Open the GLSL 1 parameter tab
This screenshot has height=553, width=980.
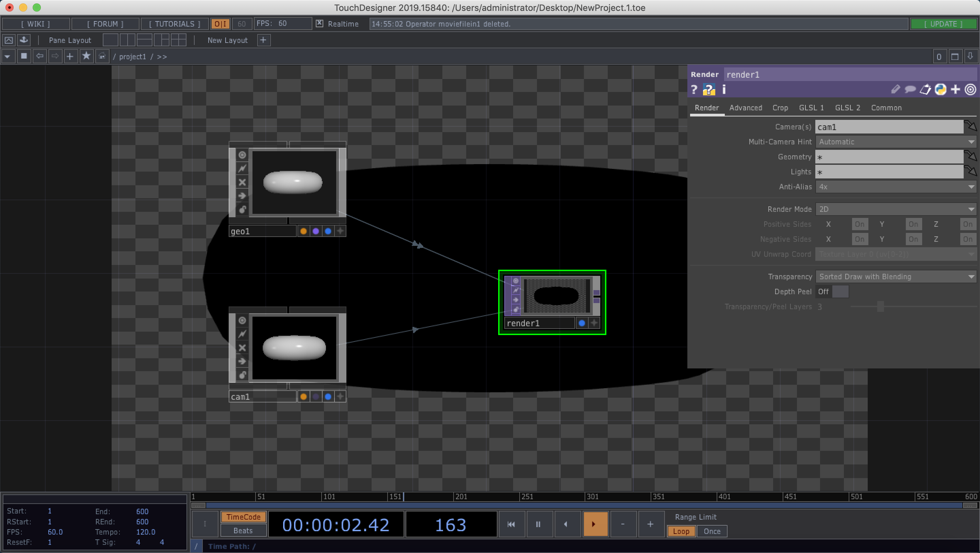811,108
